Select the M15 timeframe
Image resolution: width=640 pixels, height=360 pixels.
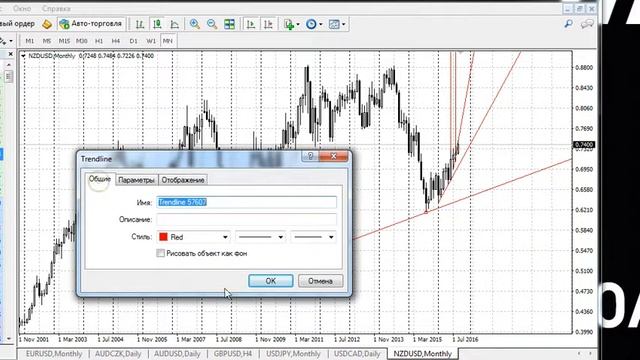(x=64, y=41)
